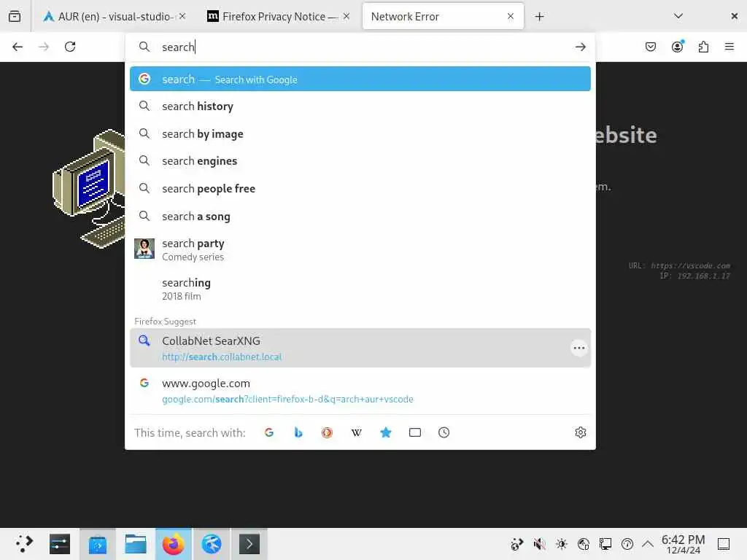Open the www.google.com history suggestion
The image size is (747, 560).
(x=360, y=391)
